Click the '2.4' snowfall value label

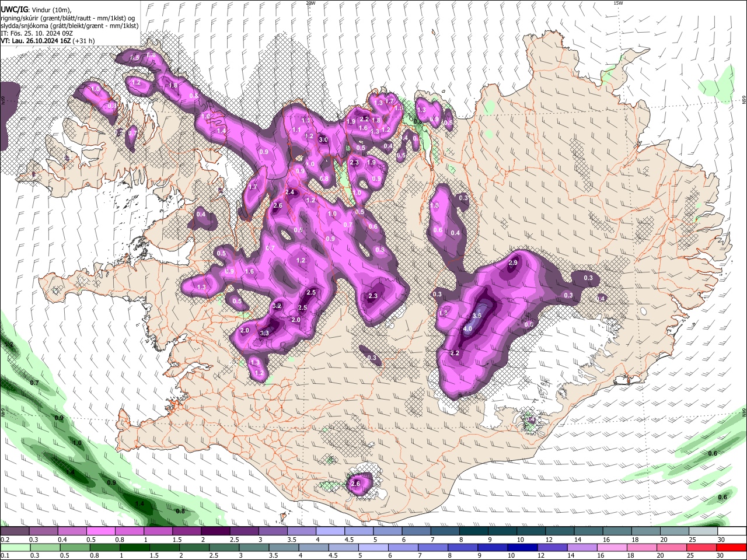click(290, 192)
